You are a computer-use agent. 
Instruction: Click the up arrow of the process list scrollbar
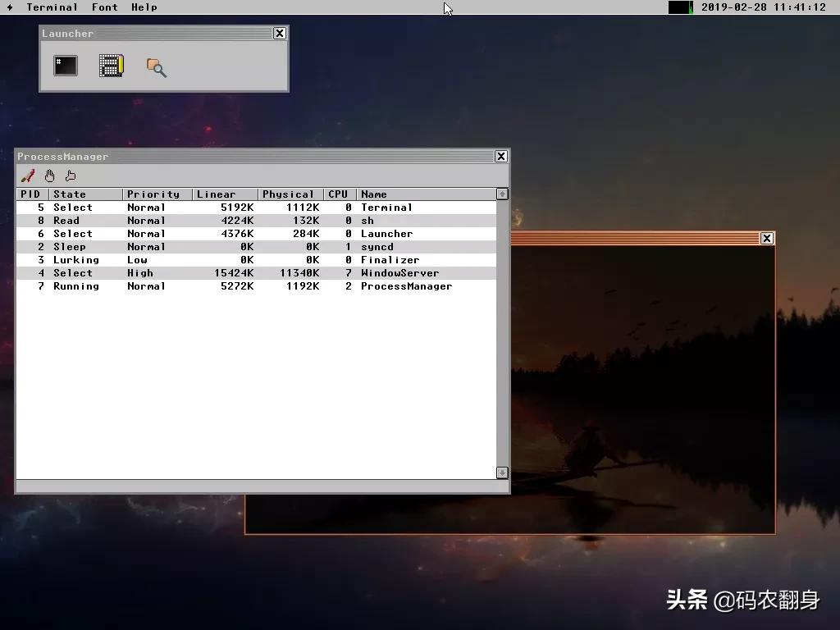coord(501,194)
